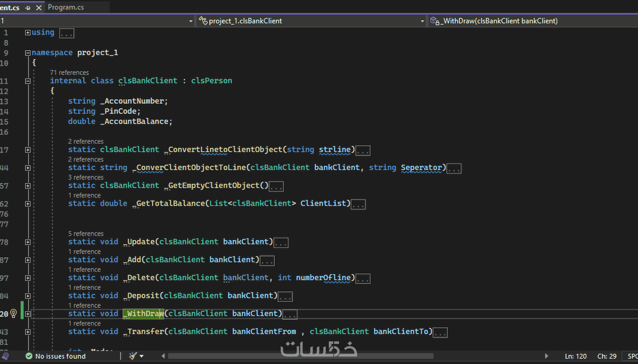Open 1 reference link above _GetTotalBalance

[x=84, y=195]
